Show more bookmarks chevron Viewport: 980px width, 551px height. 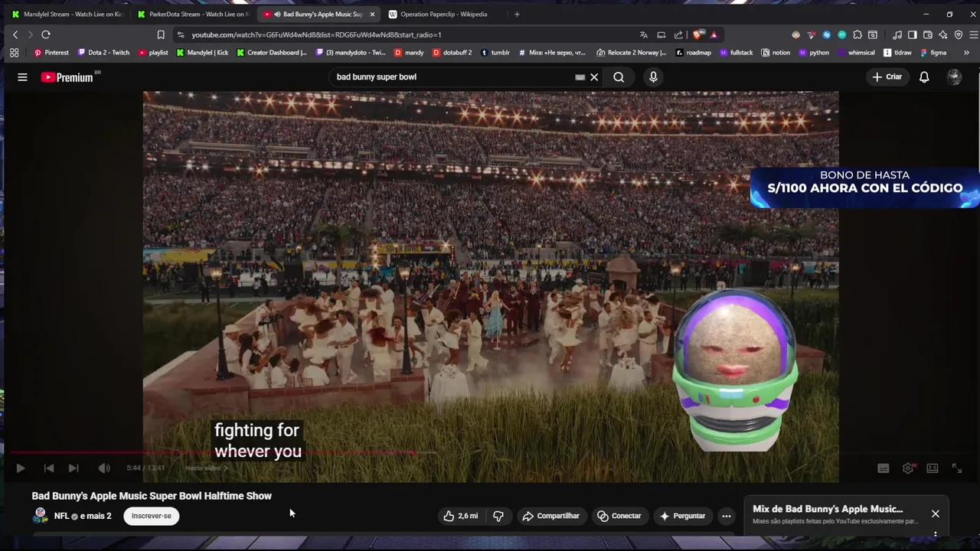[x=966, y=53]
